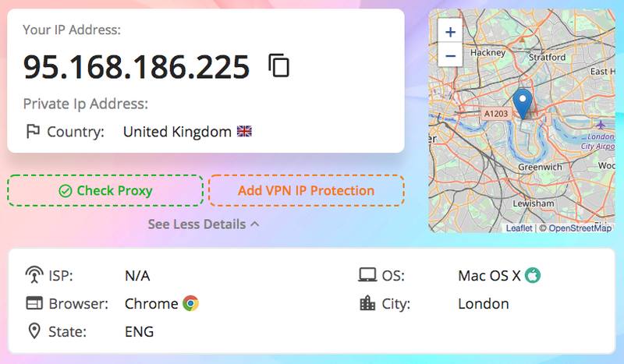Click the United Kingdom flag icon
Image resolution: width=624 pixels, height=364 pixels.
[244, 131]
